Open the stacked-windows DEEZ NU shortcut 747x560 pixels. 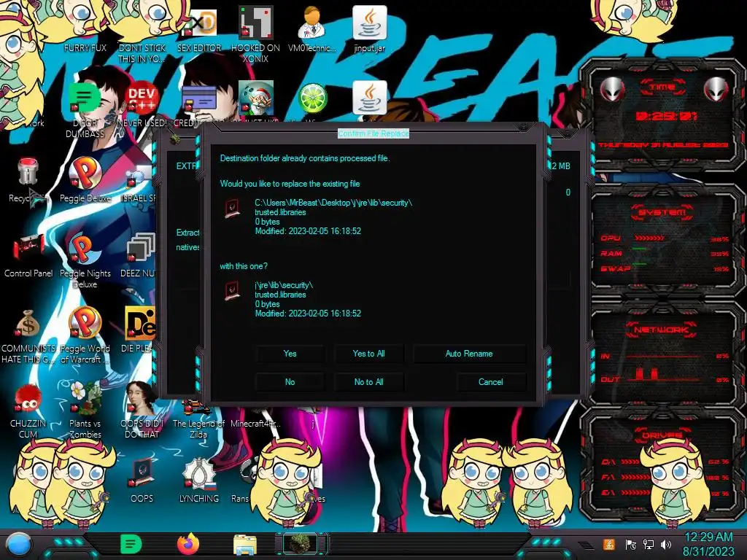(141, 249)
